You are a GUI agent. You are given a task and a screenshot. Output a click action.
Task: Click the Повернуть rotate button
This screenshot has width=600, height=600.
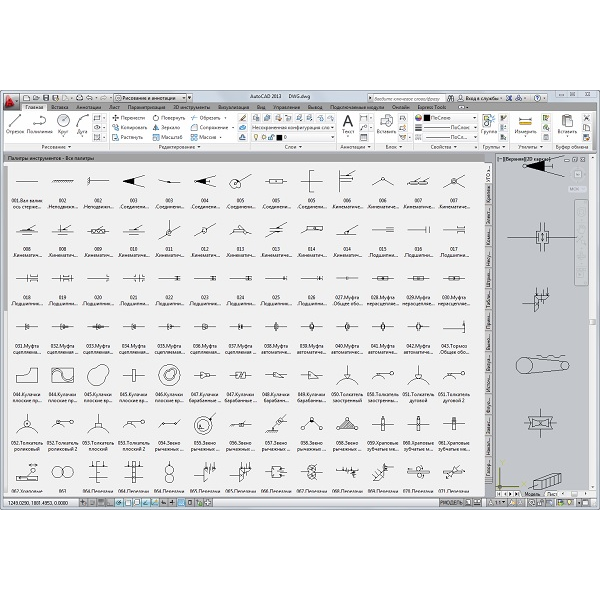coord(169,118)
